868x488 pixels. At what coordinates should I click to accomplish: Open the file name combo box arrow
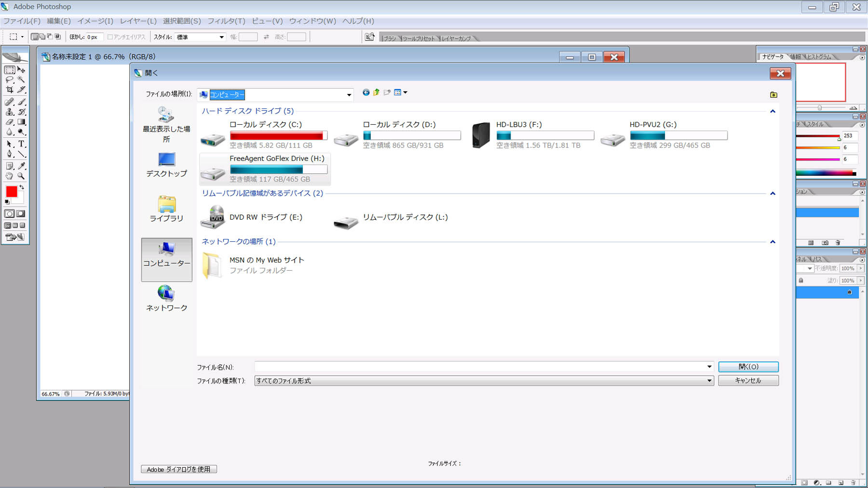coord(709,367)
